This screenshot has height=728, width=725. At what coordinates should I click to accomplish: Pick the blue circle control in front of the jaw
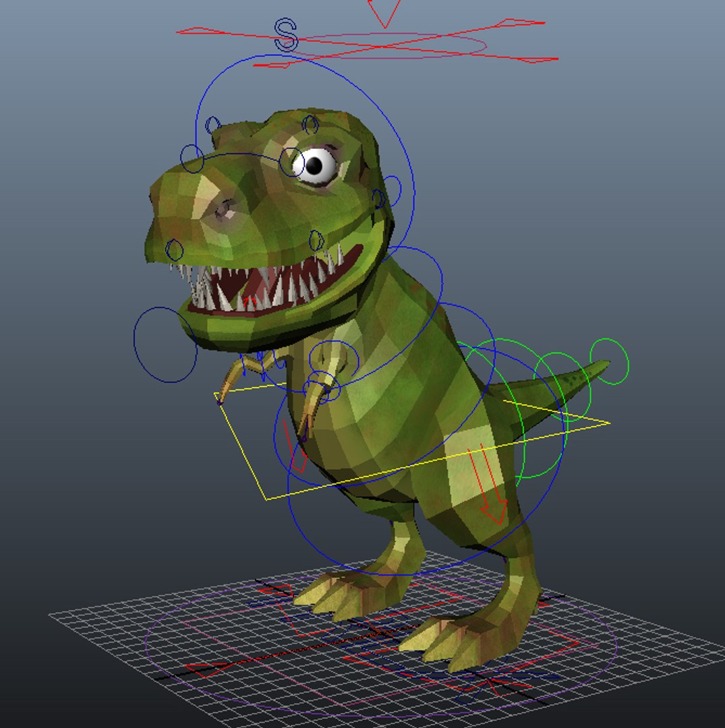pyautogui.click(x=165, y=344)
